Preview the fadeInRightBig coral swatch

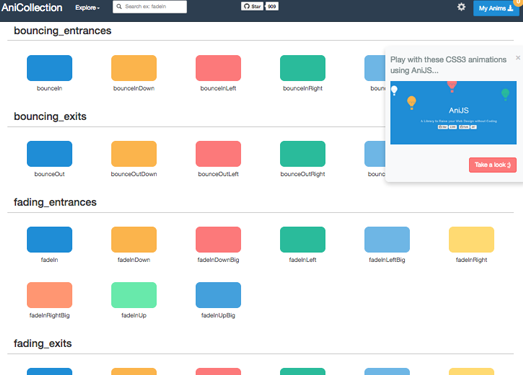click(49, 295)
